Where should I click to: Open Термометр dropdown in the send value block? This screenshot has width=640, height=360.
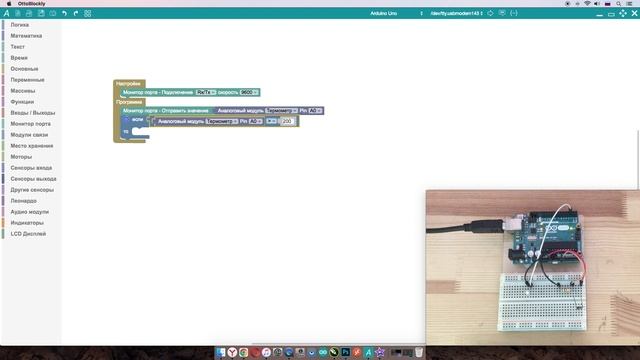tap(281, 111)
